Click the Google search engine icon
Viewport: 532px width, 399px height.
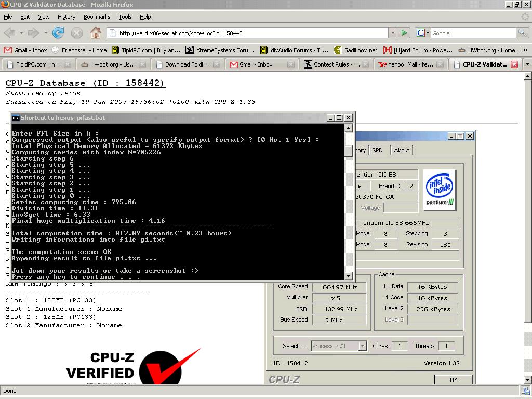coord(421,33)
